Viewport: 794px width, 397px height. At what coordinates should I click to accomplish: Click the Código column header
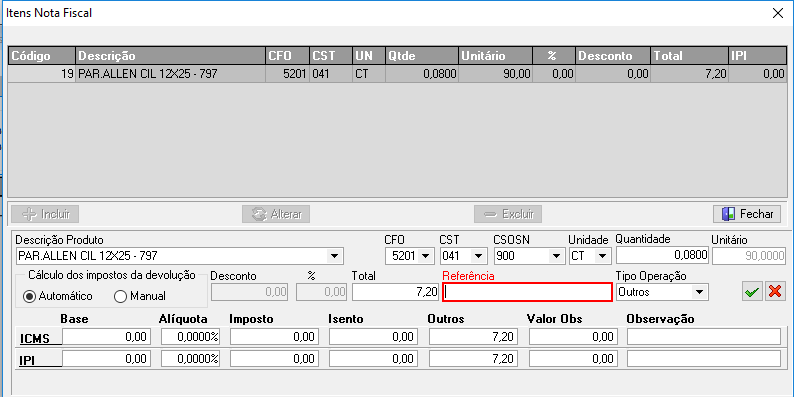[42, 56]
